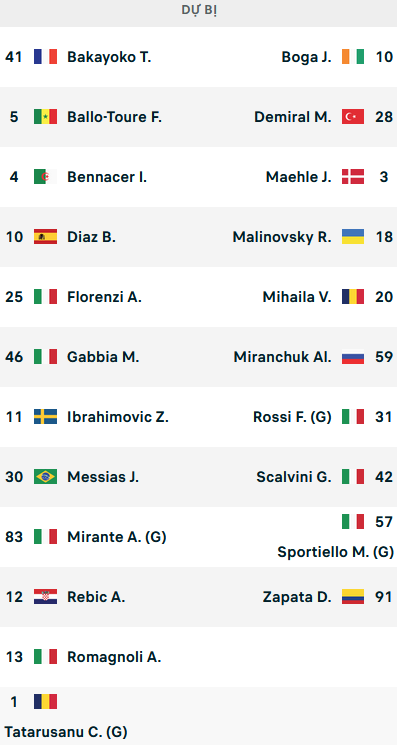The height and width of the screenshot is (745, 397).
Task: Click the Croatian flag beside Rebic A.
Action: click(x=45, y=596)
